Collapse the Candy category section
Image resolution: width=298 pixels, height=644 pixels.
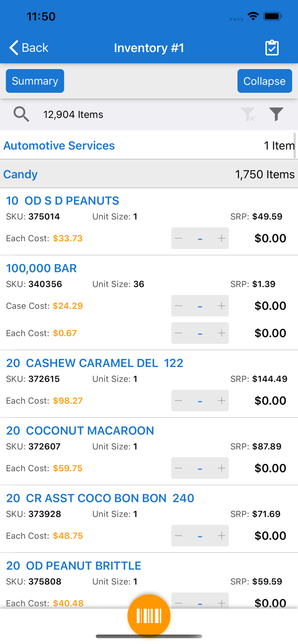(x=20, y=174)
